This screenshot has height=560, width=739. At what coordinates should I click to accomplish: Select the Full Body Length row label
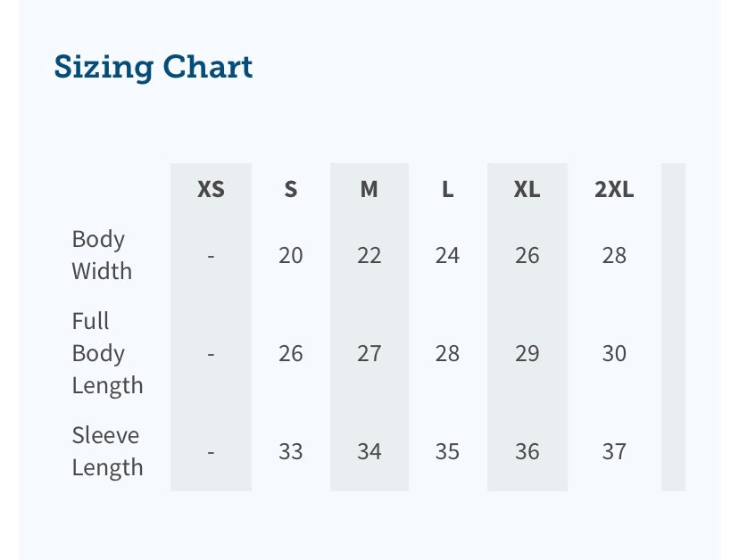pyautogui.click(x=106, y=353)
